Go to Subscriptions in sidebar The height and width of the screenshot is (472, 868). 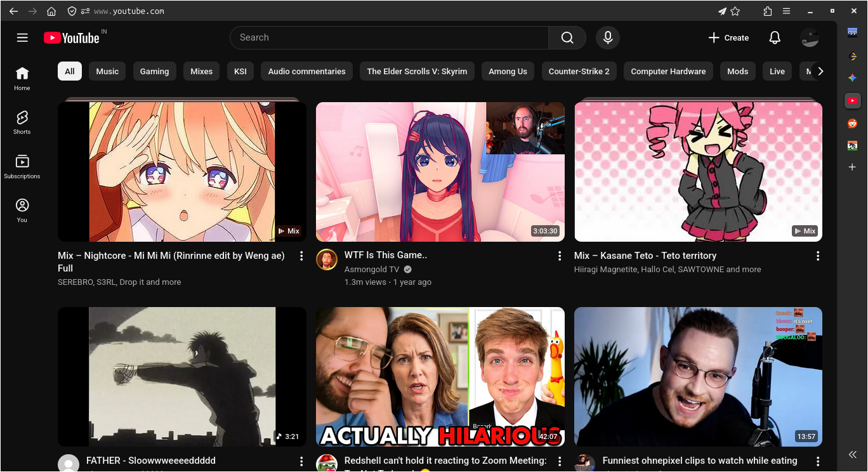[x=22, y=166]
